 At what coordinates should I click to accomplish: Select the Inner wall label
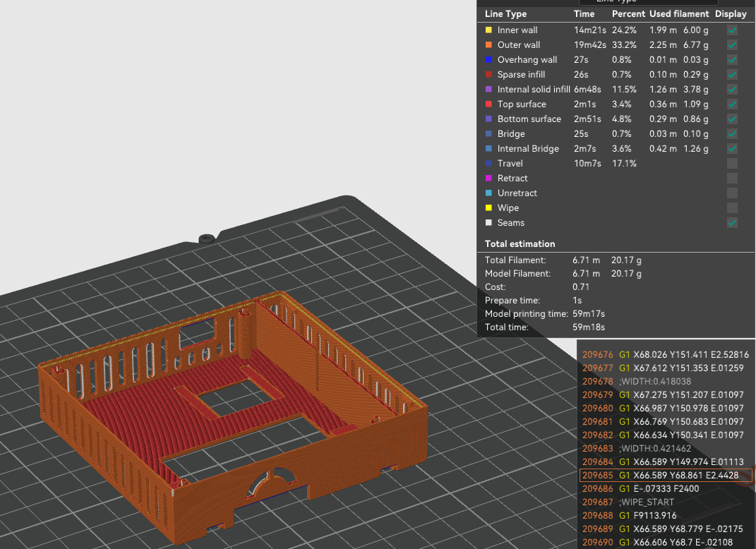point(517,30)
